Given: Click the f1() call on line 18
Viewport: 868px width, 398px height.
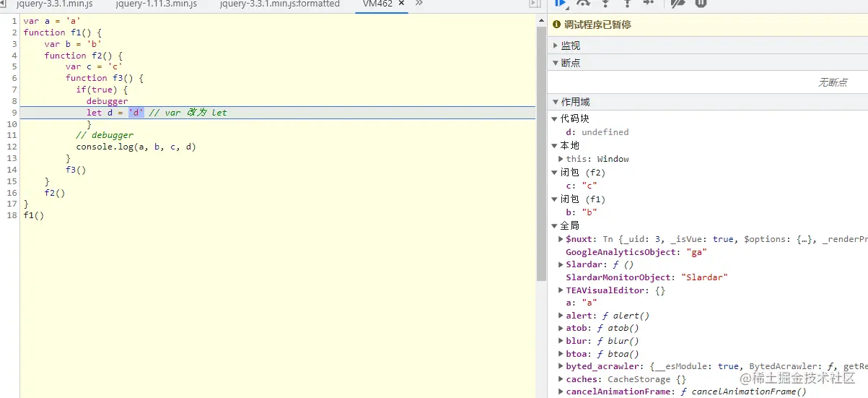Looking at the screenshot, I should pyautogui.click(x=34, y=215).
